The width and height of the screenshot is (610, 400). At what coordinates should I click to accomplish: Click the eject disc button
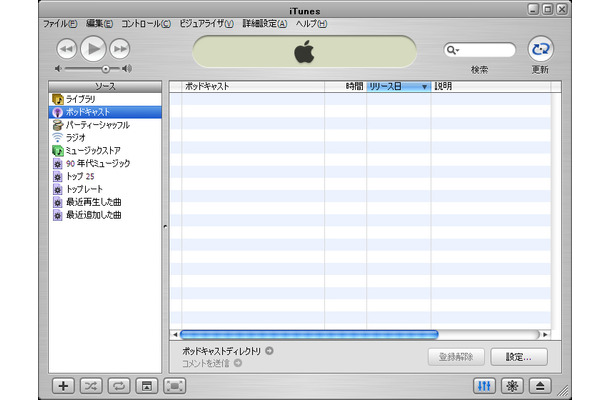click(x=540, y=386)
